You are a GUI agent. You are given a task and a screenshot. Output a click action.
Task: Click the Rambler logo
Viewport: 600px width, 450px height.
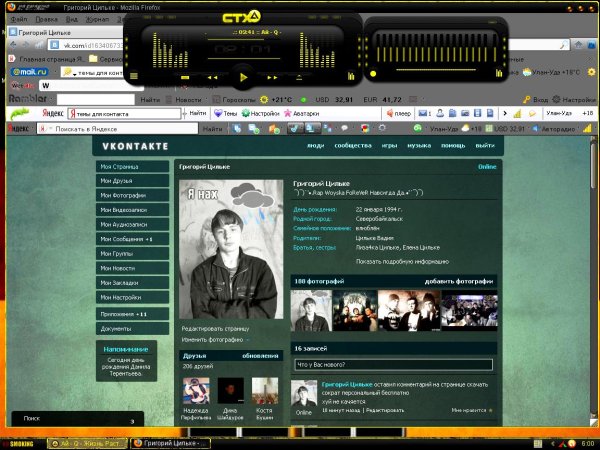(28, 99)
